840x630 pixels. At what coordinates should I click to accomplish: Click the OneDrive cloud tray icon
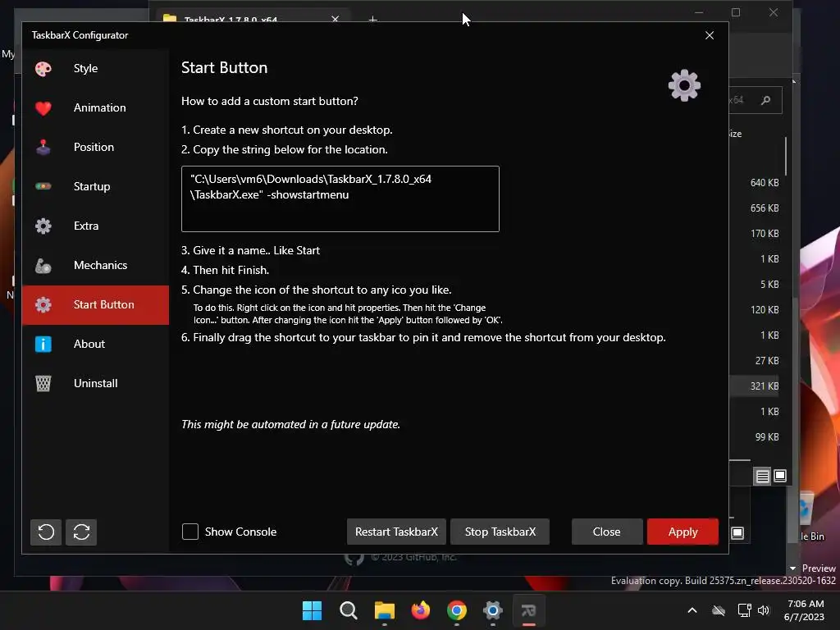click(719, 610)
